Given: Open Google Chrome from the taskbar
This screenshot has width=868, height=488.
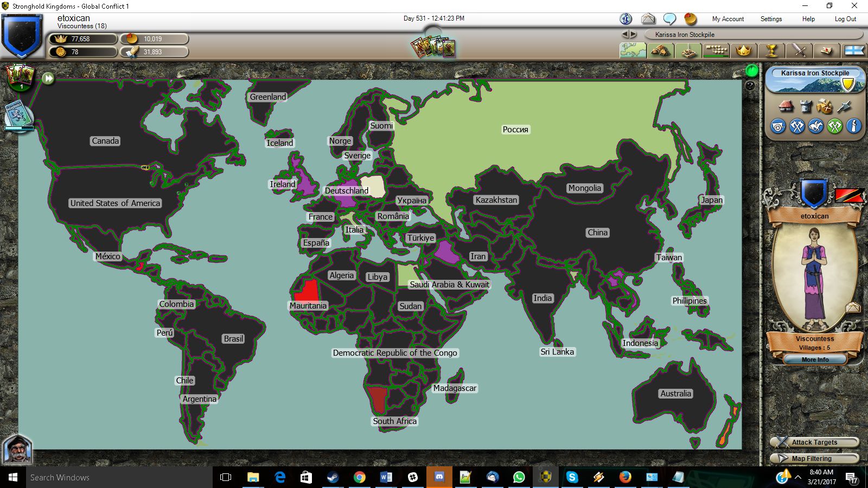Looking at the screenshot, I should (359, 477).
